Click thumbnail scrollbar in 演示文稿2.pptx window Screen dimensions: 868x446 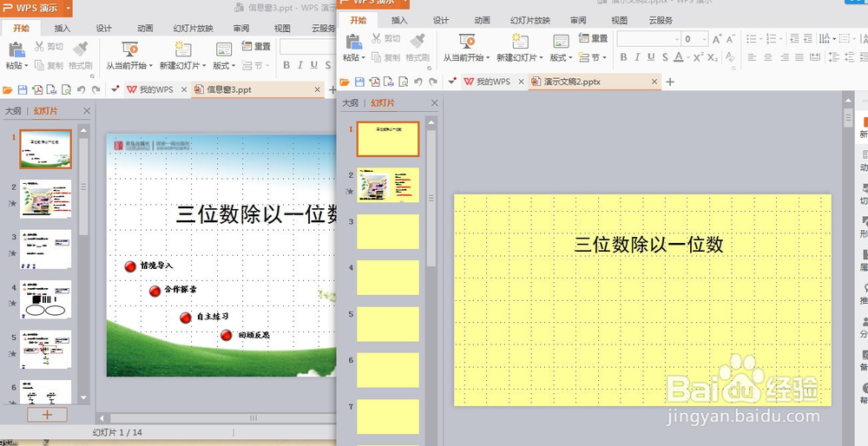tap(431, 198)
